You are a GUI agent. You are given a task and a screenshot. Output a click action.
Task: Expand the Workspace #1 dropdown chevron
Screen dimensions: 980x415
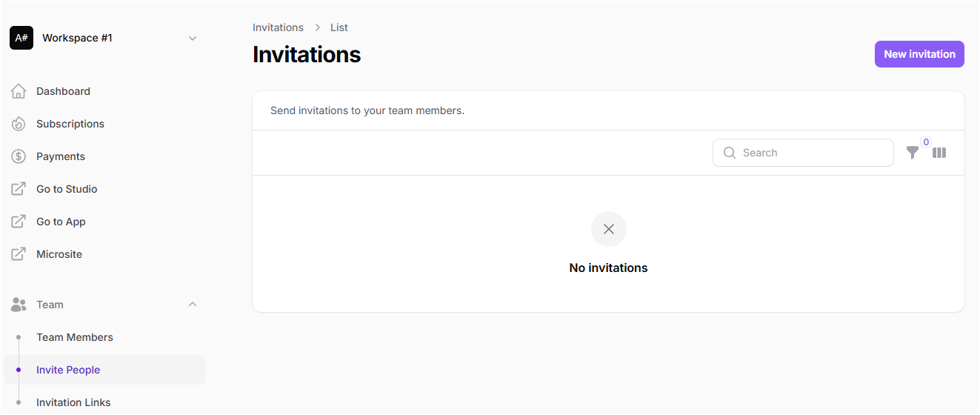click(x=193, y=38)
